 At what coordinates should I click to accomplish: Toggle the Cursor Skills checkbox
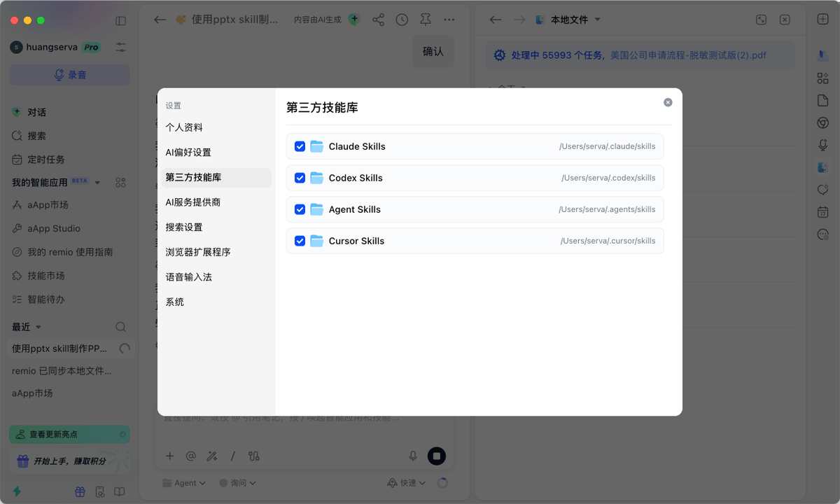tap(300, 241)
